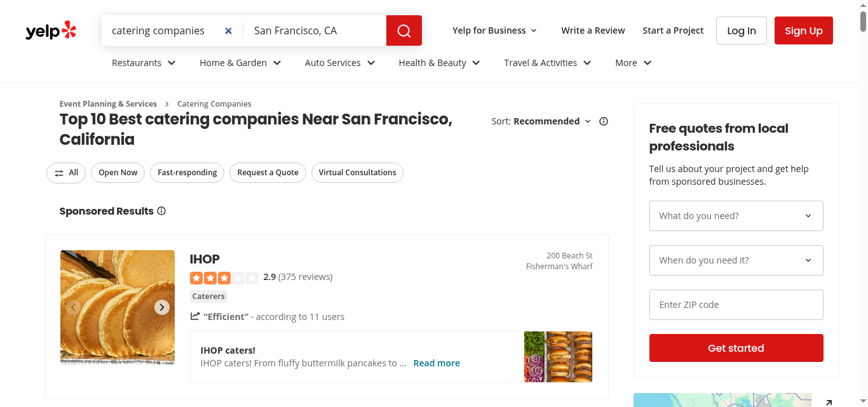Click the "IHOP caters!" heading

coord(227,350)
